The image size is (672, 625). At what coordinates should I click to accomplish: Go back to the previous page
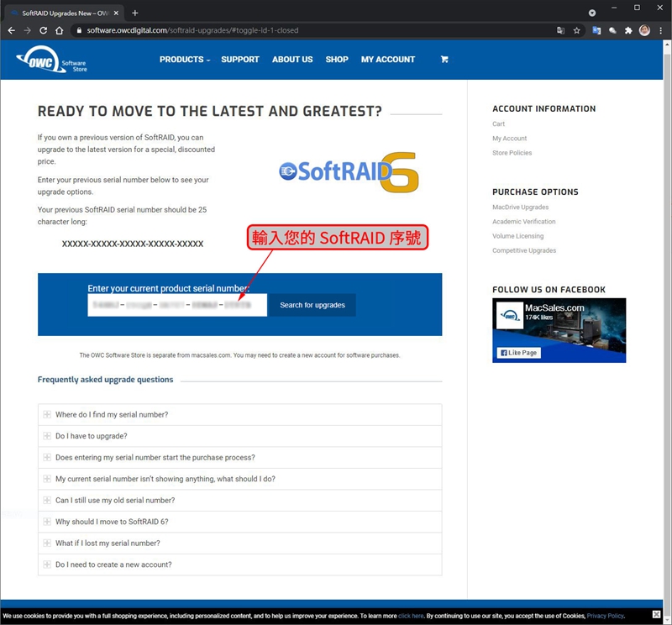point(12,30)
